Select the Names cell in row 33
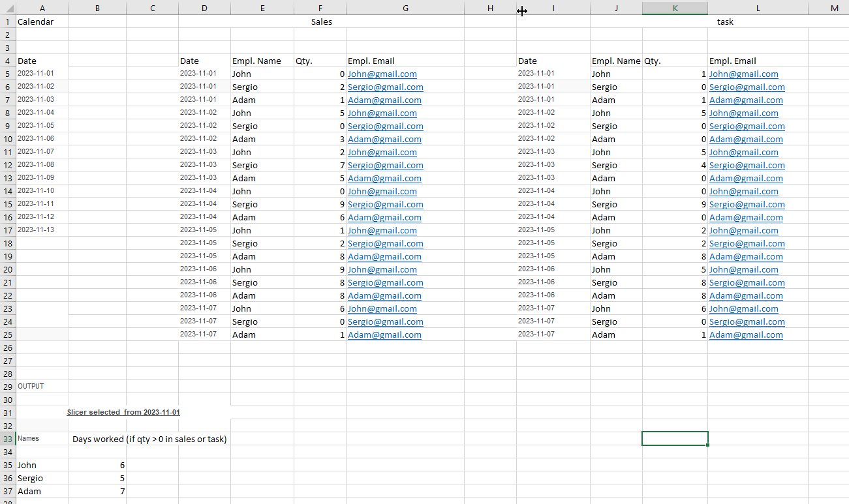The width and height of the screenshot is (849, 504). pyautogui.click(x=42, y=439)
